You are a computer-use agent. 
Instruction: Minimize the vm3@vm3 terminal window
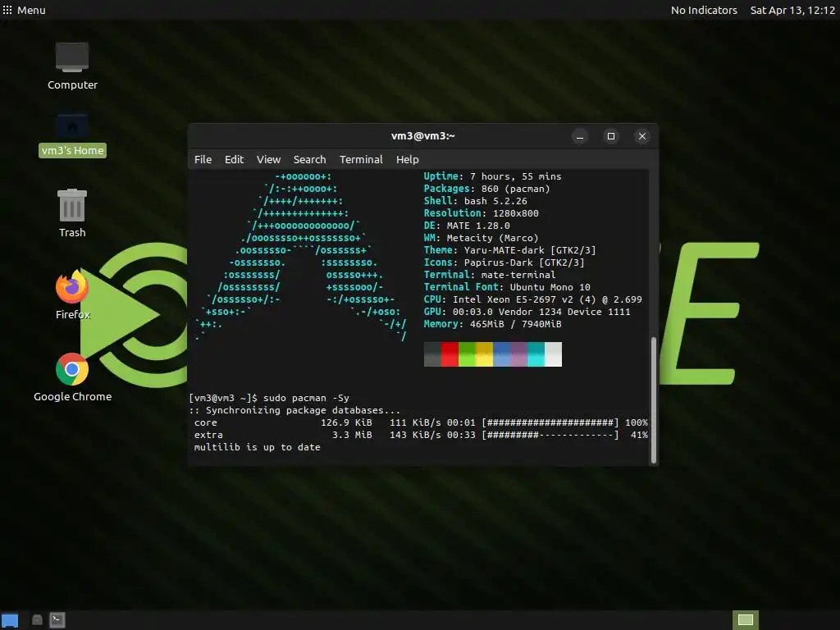(580, 137)
